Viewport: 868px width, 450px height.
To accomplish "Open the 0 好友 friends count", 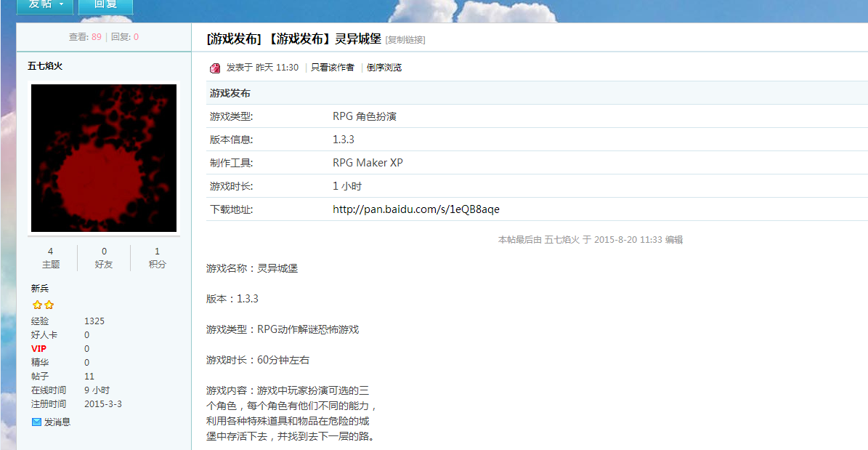I will tap(104, 258).
